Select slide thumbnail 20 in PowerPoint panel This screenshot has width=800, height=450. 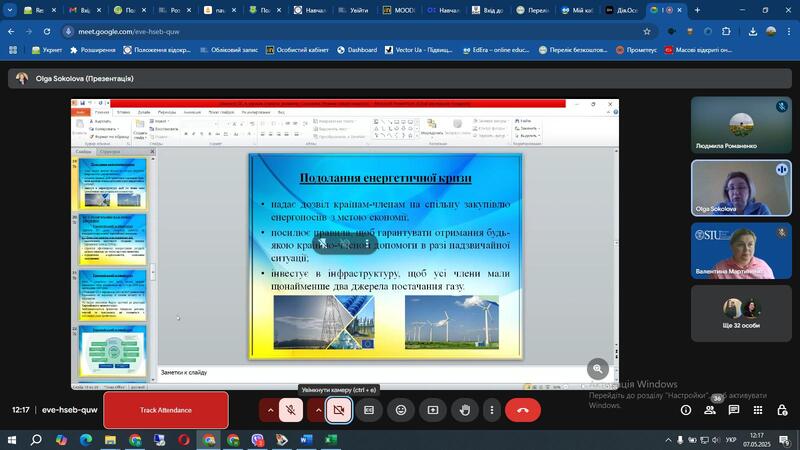click(113, 239)
